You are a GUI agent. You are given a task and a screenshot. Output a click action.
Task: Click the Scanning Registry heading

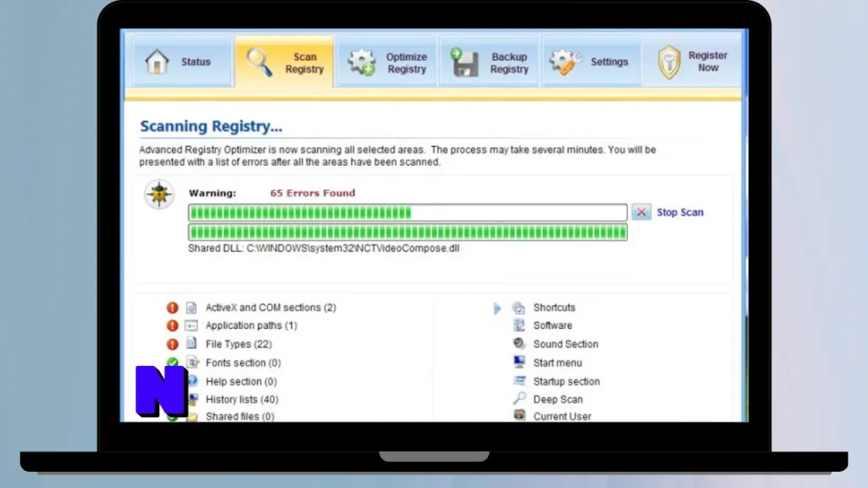pyautogui.click(x=211, y=126)
